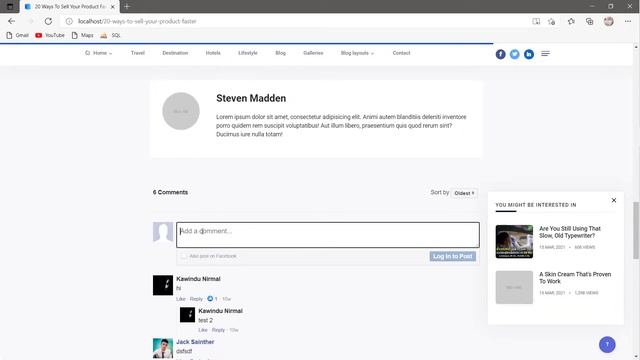The height and width of the screenshot is (360, 640).
Task: Open the Travel menu item
Action: click(138, 53)
